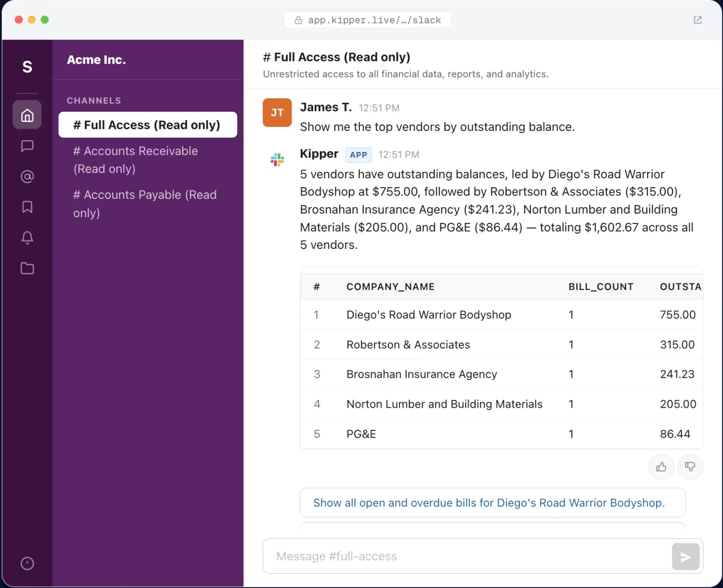Click the CHANNELS section heading
The width and height of the screenshot is (723, 588).
[94, 100]
